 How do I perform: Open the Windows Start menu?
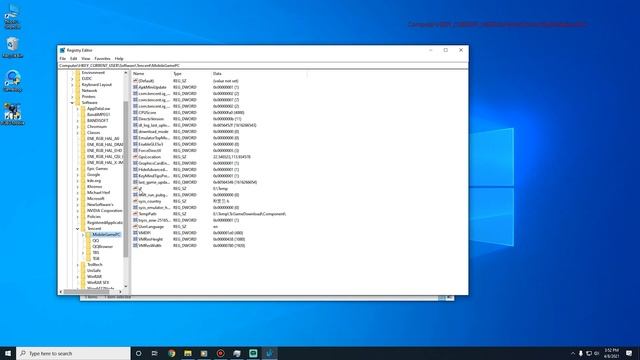[x=8, y=353]
